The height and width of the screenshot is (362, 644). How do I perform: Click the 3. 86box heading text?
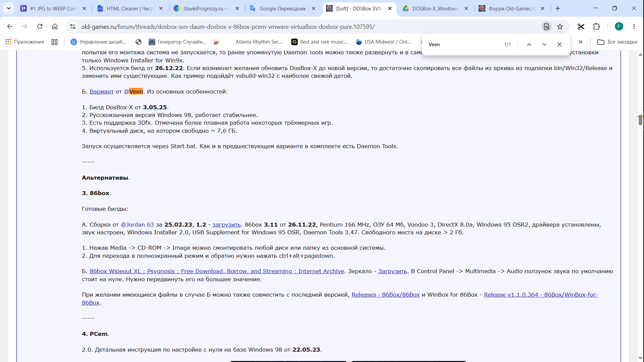(96, 193)
